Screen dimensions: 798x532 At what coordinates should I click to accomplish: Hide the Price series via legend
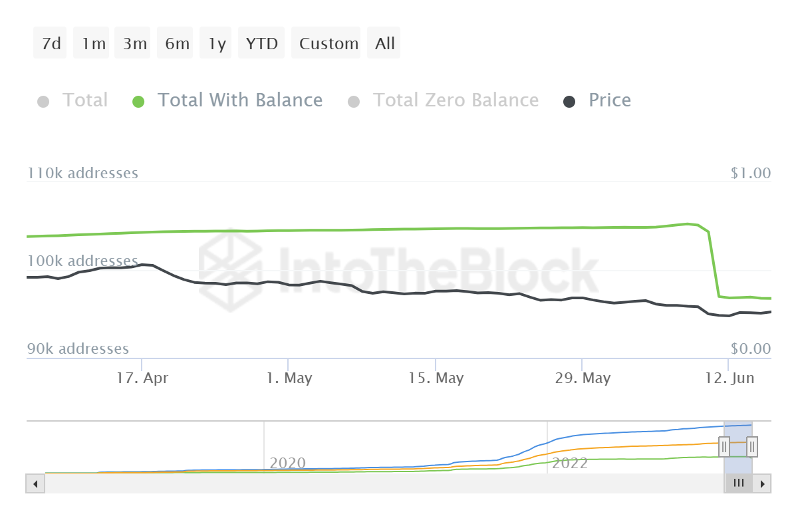pyautogui.click(x=597, y=101)
